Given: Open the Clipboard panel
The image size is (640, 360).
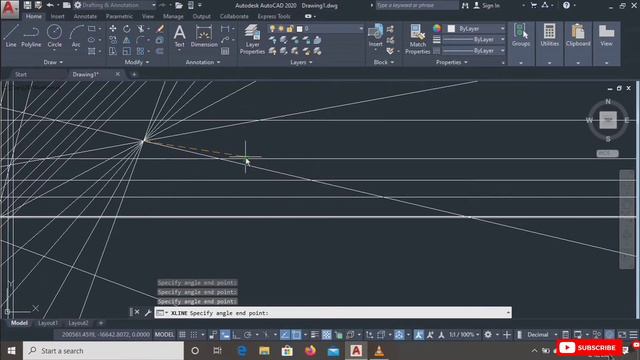Looking at the screenshot, I should pyautogui.click(x=578, y=36).
